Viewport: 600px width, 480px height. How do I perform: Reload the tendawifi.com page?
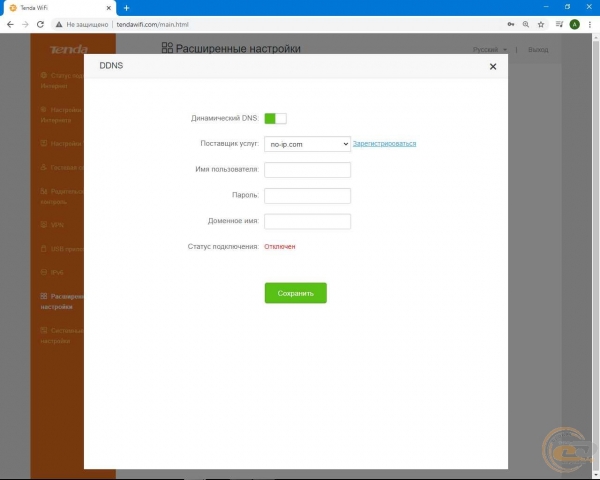coord(40,24)
